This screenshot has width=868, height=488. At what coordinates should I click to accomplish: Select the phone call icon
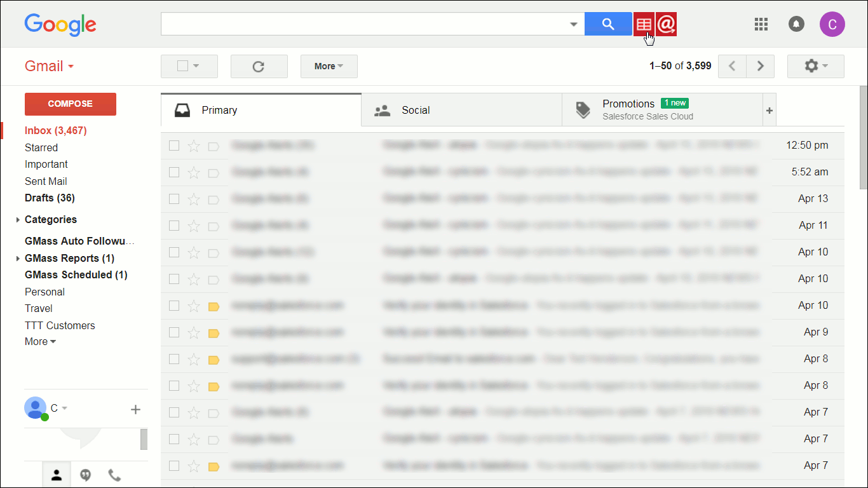tap(114, 475)
